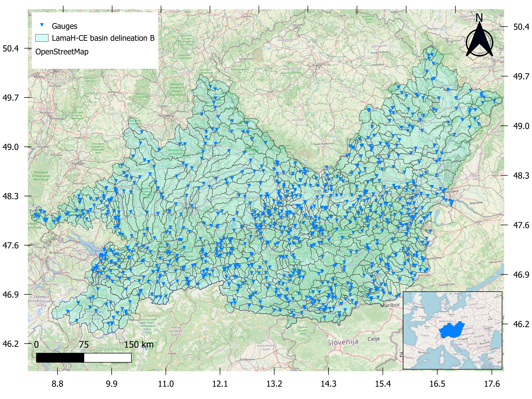Click the left 50.4 latitude axis label
Screen dimensions: 532x399
pos(11,49)
